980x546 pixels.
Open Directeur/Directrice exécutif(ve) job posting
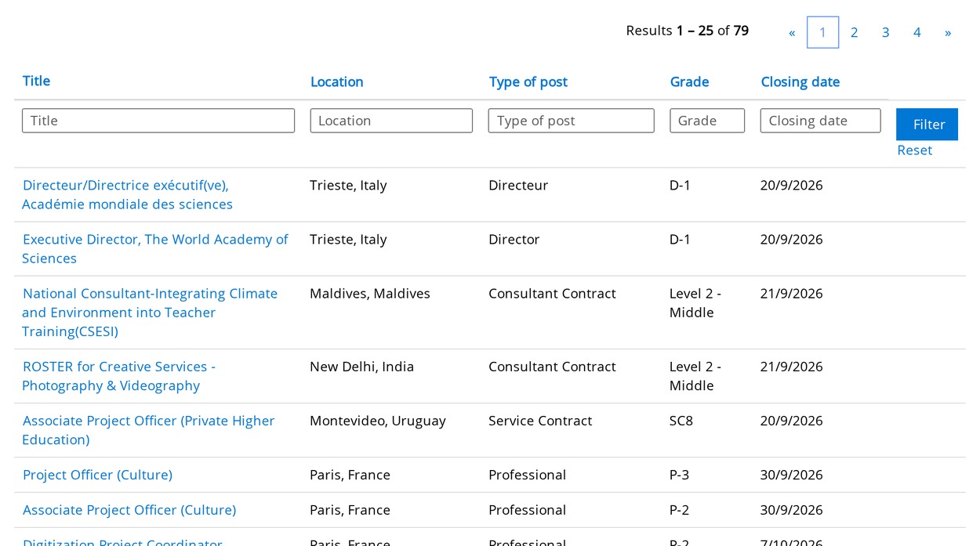pyautogui.click(x=127, y=195)
